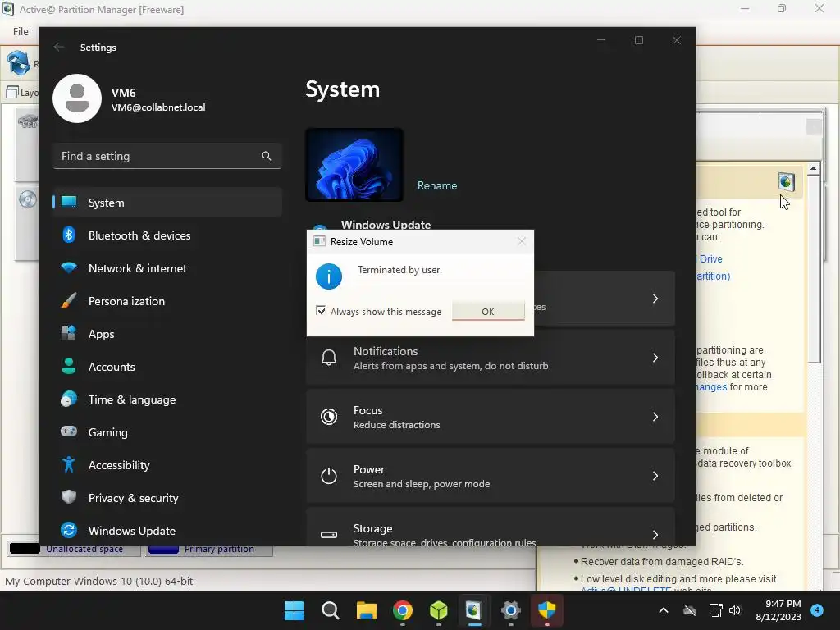Switch to Partition Manager taskbar icon

click(474, 610)
